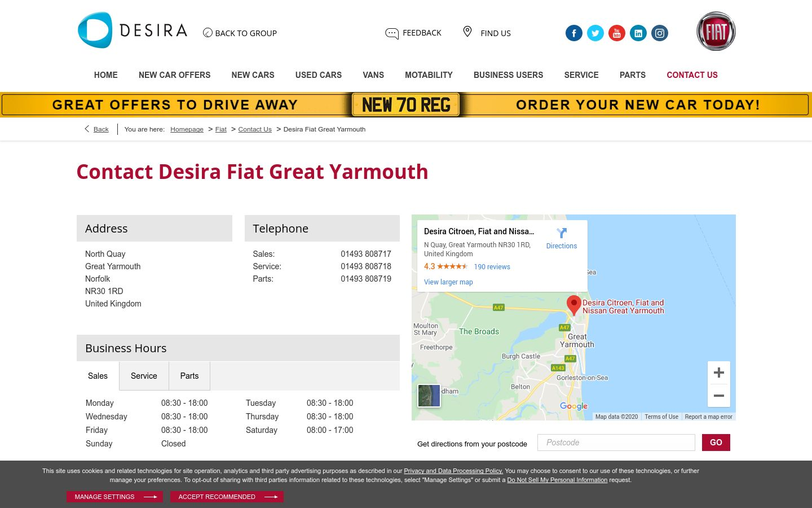
Task: Zoom out on the map
Action: [x=719, y=396]
